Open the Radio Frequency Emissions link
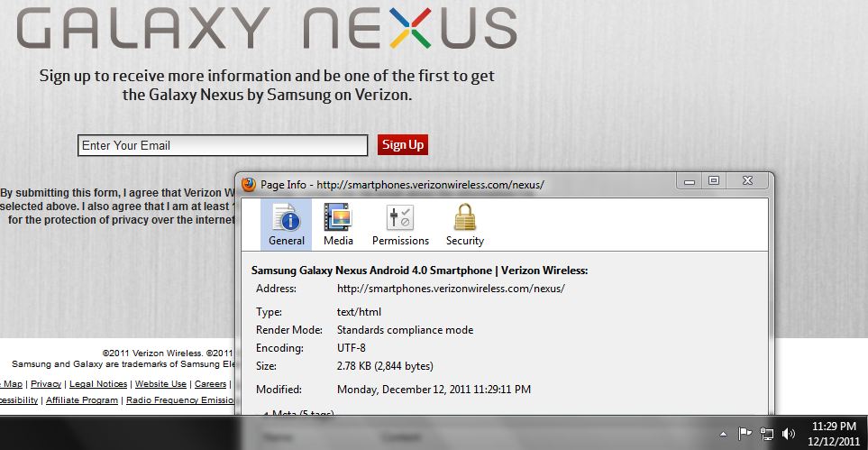868x450 pixels. click(x=180, y=399)
